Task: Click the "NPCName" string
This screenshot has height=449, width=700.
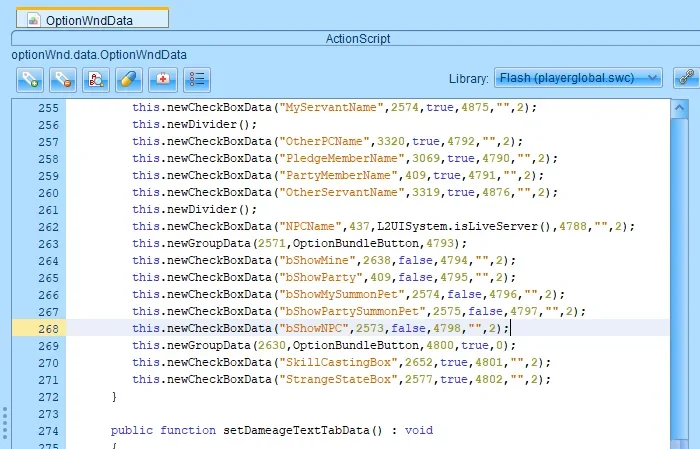Action: 310,226
